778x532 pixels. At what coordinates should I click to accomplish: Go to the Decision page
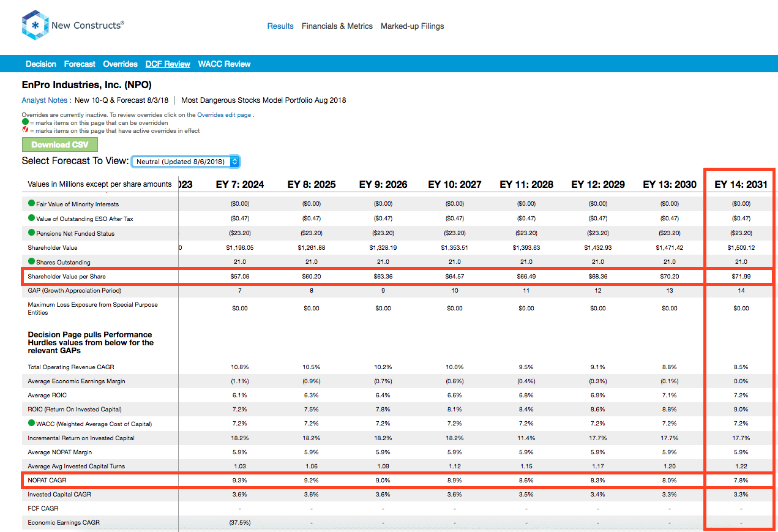(x=41, y=64)
